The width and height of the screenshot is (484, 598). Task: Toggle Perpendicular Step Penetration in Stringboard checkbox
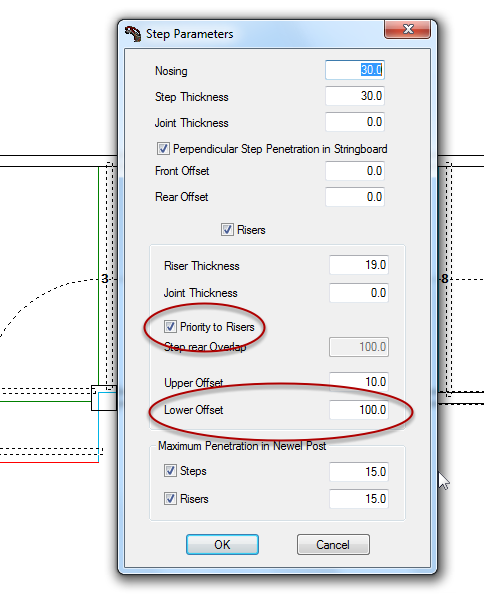coord(163,148)
